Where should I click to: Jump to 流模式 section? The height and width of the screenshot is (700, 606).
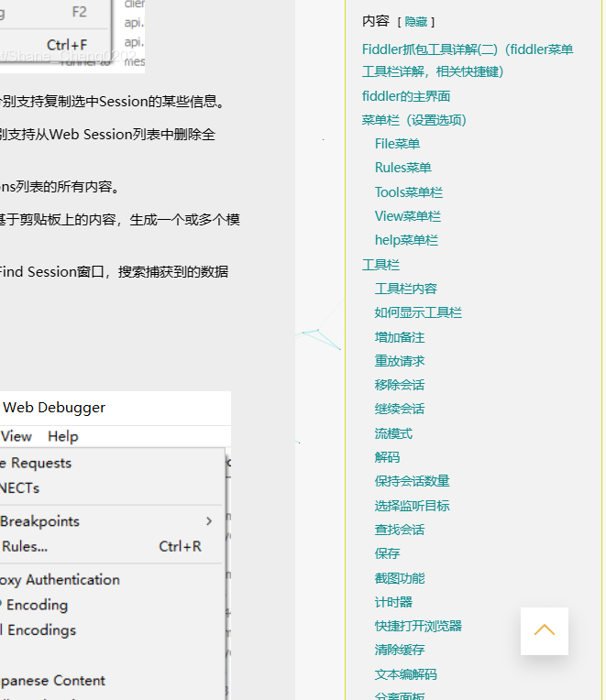click(393, 433)
